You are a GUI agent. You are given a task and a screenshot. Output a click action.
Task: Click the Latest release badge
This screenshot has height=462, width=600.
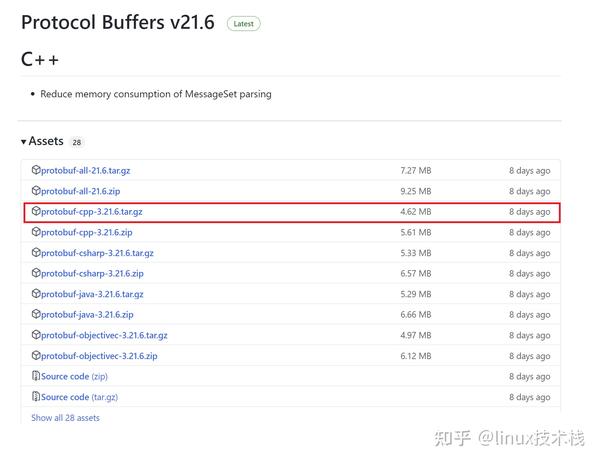click(x=243, y=23)
